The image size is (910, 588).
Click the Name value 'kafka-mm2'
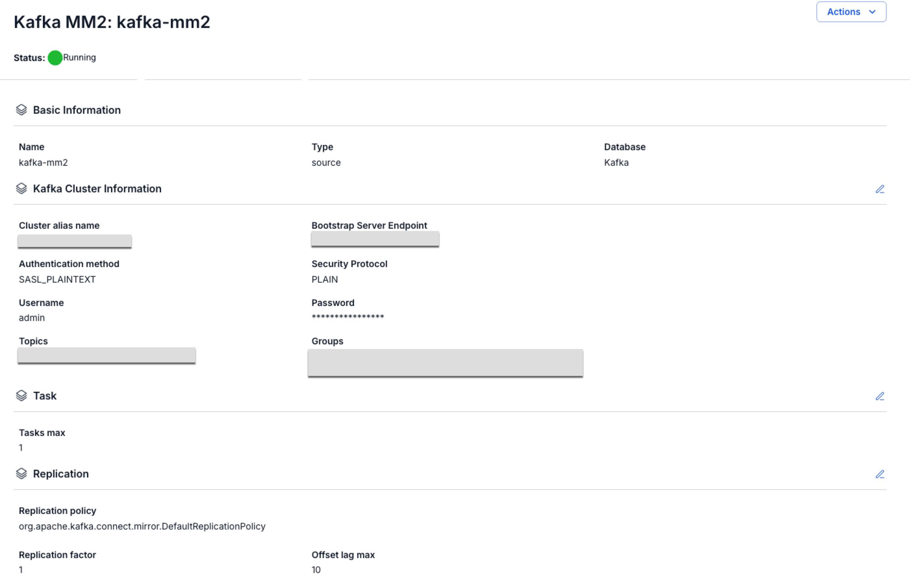click(x=43, y=163)
